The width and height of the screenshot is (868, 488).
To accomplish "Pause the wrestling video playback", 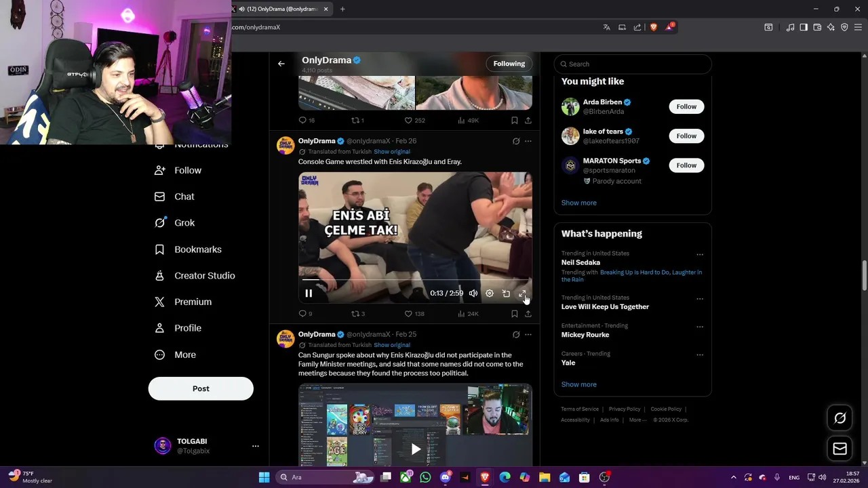I will pyautogui.click(x=309, y=293).
